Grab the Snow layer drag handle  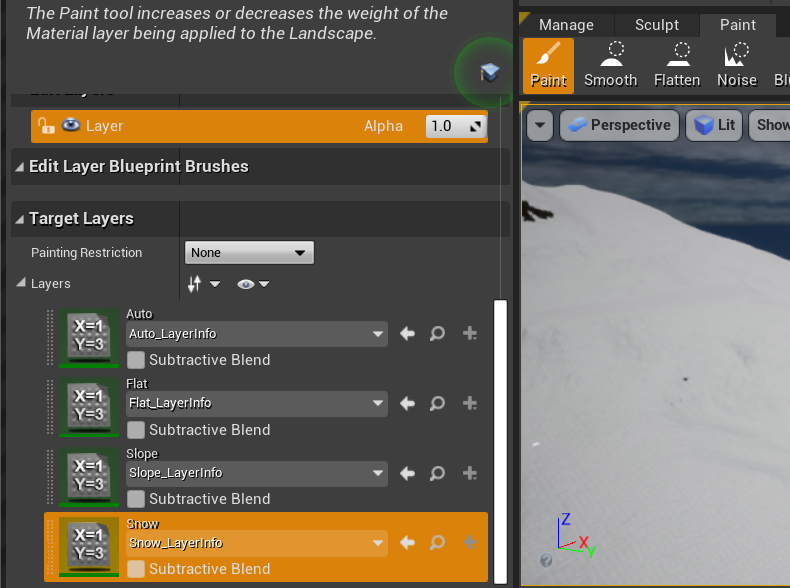(x=50, y=547)
